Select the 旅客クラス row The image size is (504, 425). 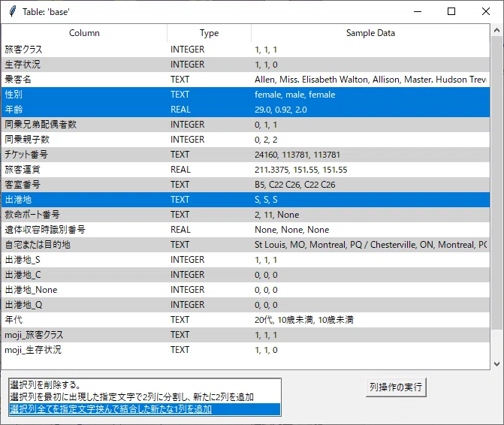click(x=246, y=50)
